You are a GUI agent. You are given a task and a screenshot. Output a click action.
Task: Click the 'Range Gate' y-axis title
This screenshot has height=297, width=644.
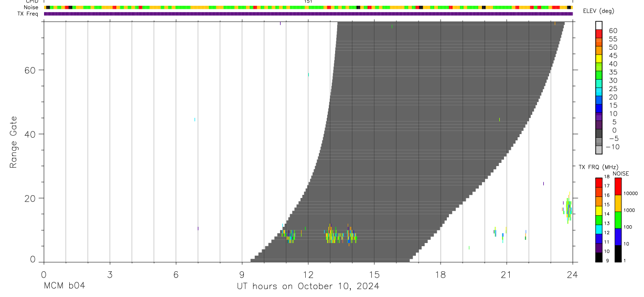coord(14,142)
